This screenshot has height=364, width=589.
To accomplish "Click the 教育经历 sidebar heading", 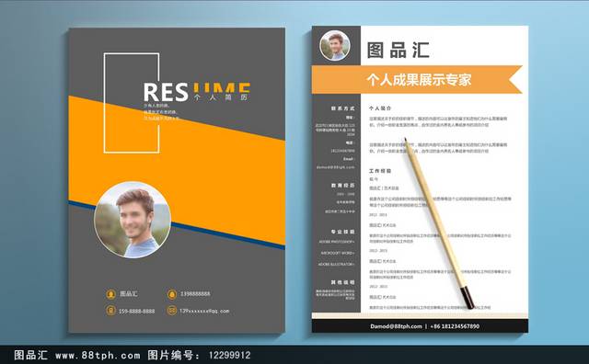I will (x=342, y=186).
